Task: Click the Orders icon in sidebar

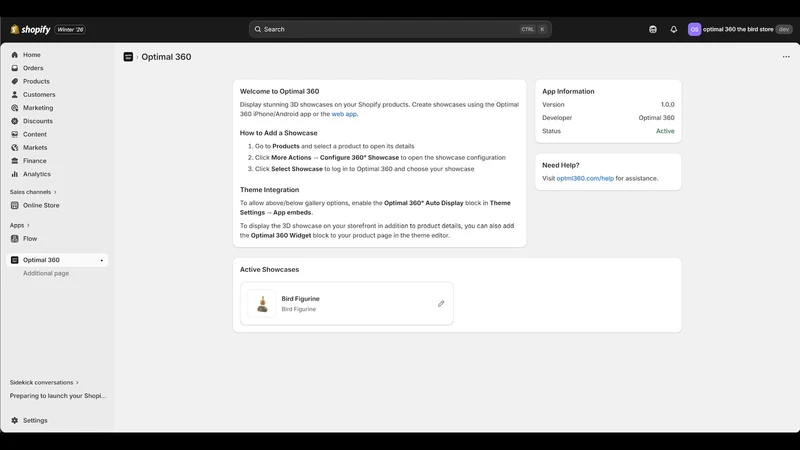Action: [15, 68]
